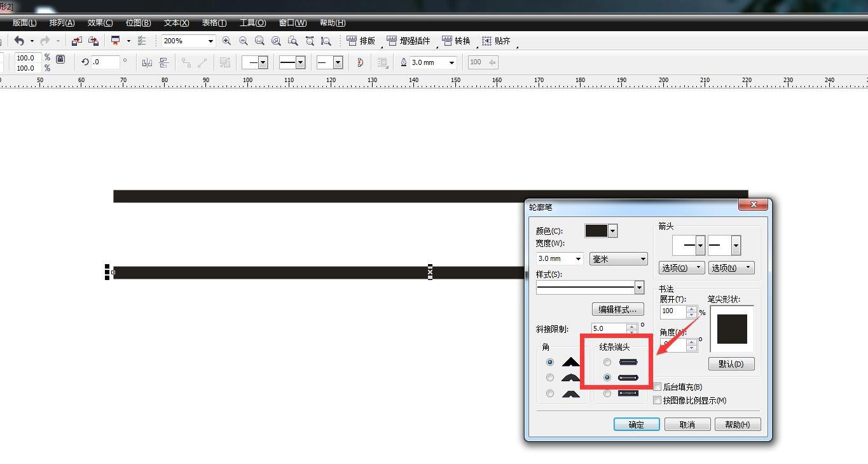Viewport: 868px width, 464px height.
Task: Open the 排版 toolbar button
Action: (x=361, y=41)
